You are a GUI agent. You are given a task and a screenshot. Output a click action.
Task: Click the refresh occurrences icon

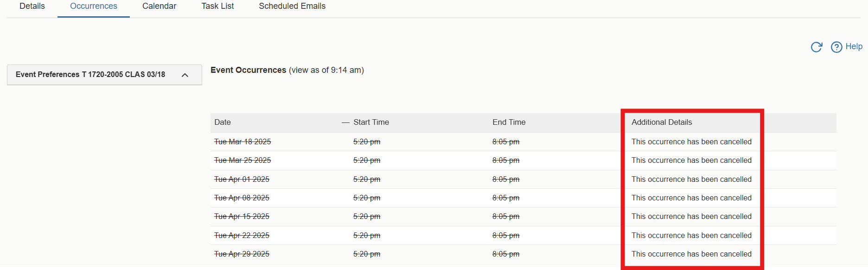[817, 47]
